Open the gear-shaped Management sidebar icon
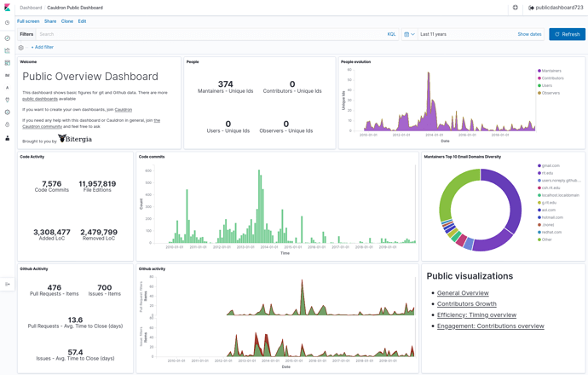588x375 pixels. point(7,112)
